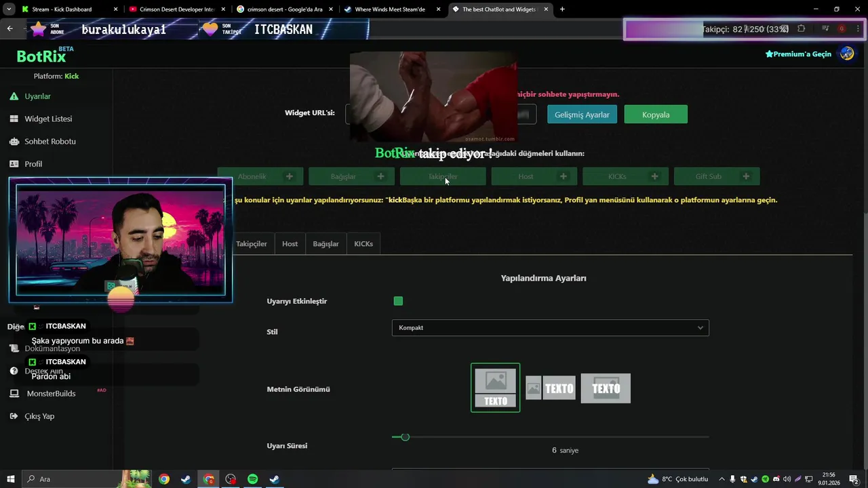Open the Razer tray icon
Screen dimensions: 868x488
765,479
